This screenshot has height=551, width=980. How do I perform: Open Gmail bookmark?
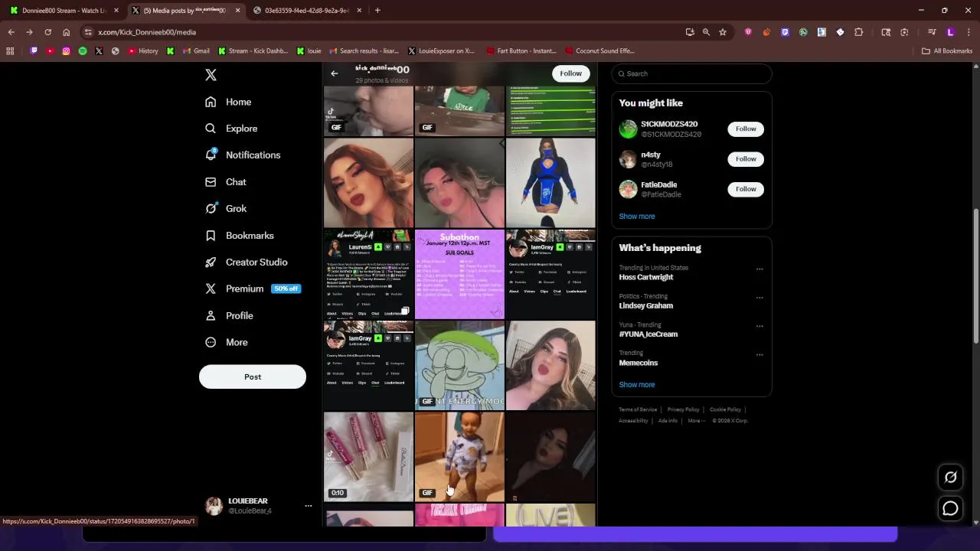coord(196,51)
